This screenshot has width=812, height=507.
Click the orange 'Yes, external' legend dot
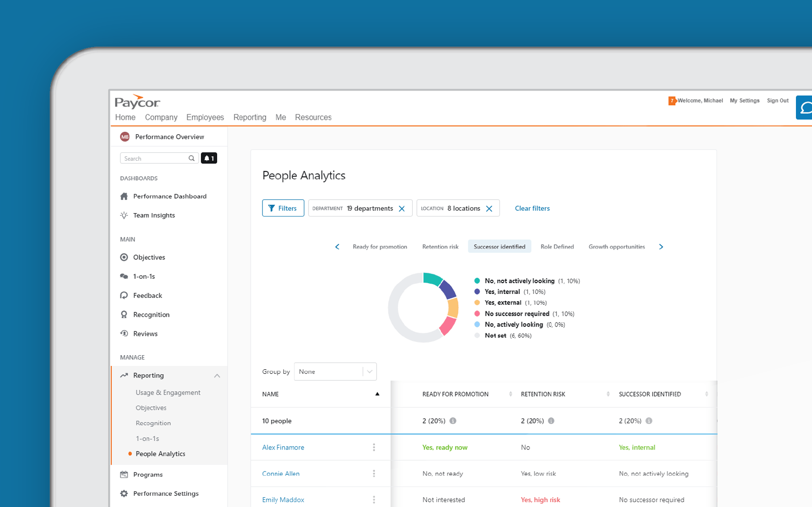(477, 303)
